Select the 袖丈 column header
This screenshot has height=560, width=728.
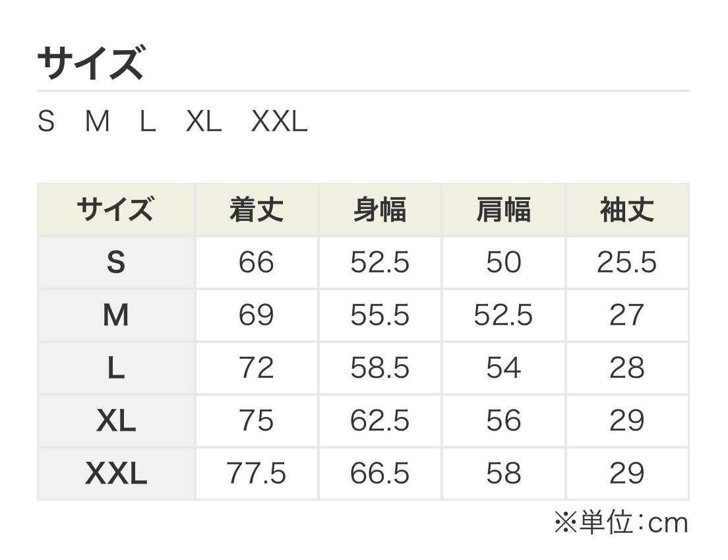626,210
